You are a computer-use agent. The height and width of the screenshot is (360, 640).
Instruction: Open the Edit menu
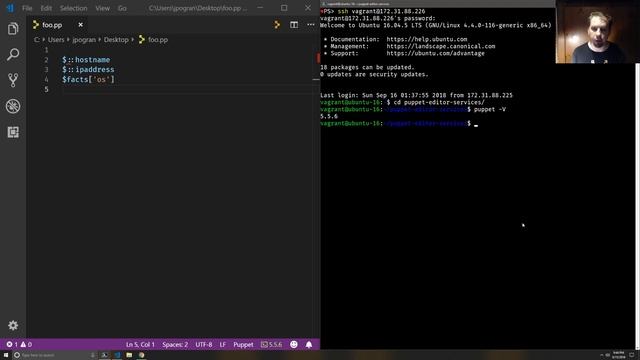click(x=46, y=8)
